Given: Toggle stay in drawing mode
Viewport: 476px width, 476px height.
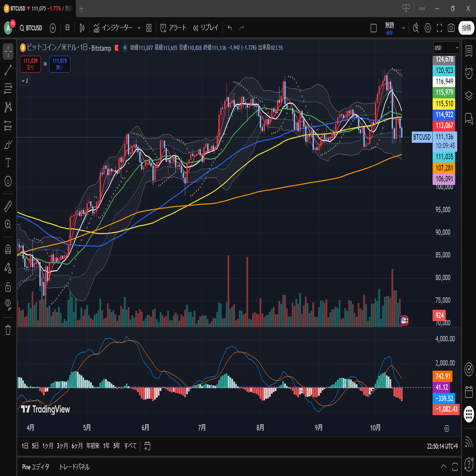Looking at the screenshot, I should click(8, 268).
